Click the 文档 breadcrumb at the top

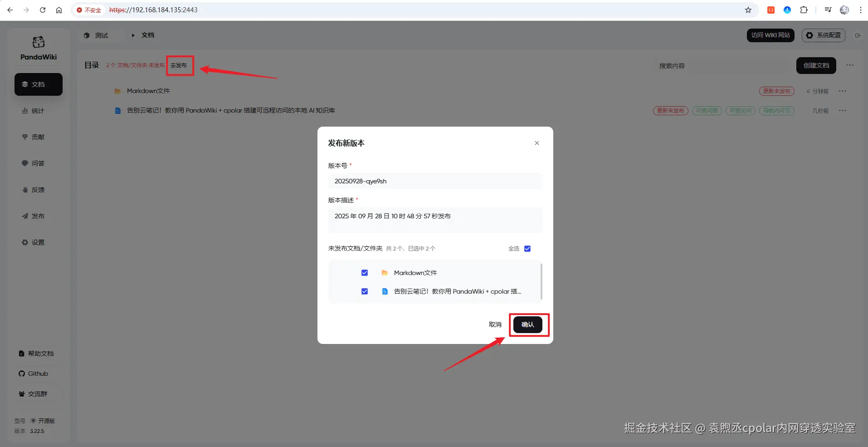click(x=148, y=35)
